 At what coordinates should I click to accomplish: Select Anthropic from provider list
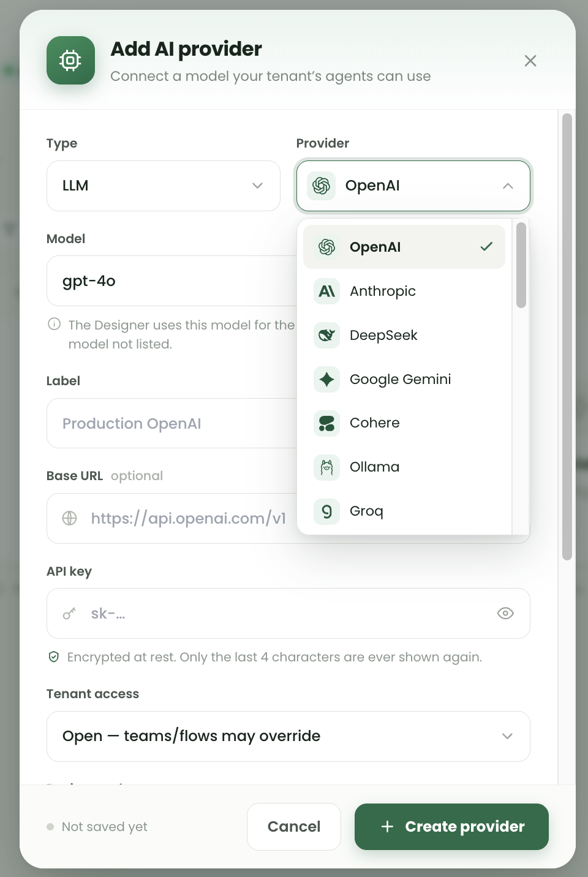404,291
